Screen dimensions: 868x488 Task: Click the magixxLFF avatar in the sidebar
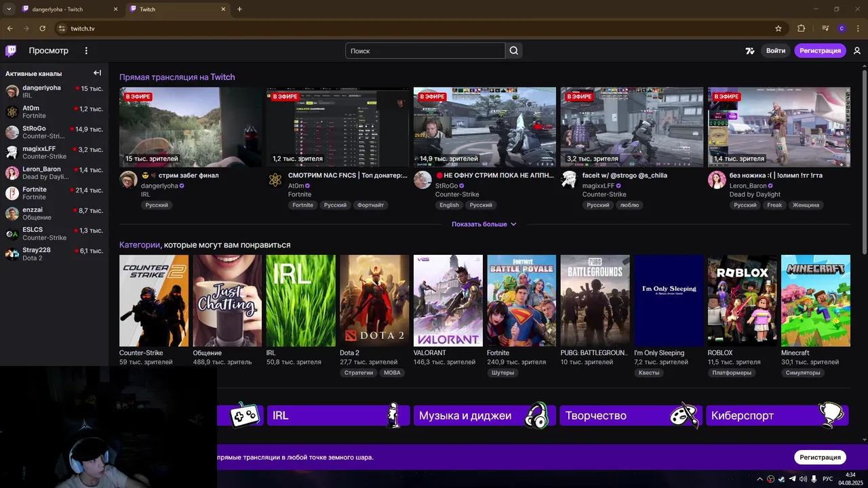[x=12, y=152]
